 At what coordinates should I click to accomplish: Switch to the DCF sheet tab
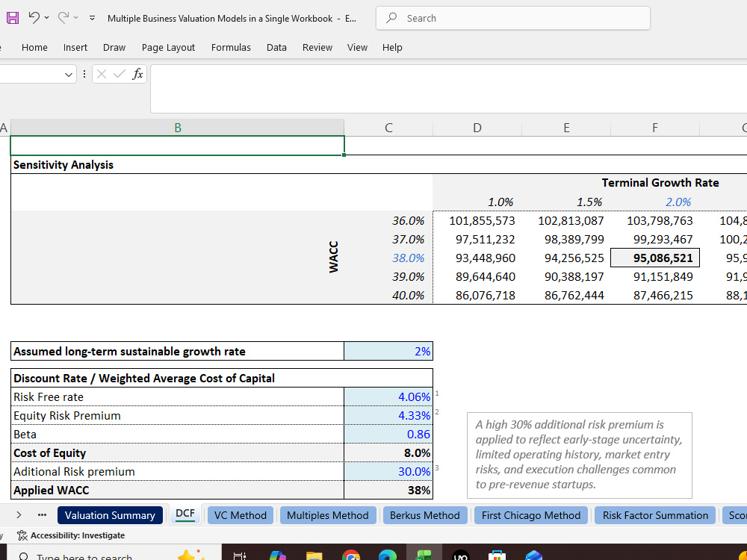185,514
